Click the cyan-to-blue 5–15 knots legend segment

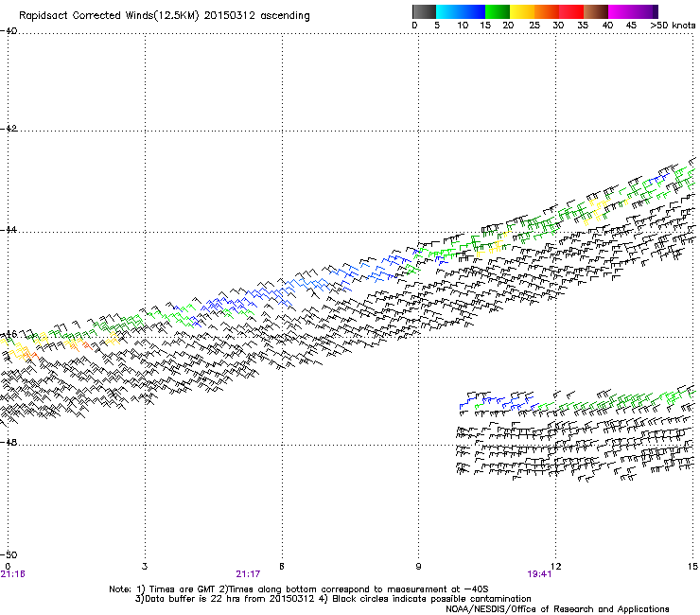tap(461, 11)
